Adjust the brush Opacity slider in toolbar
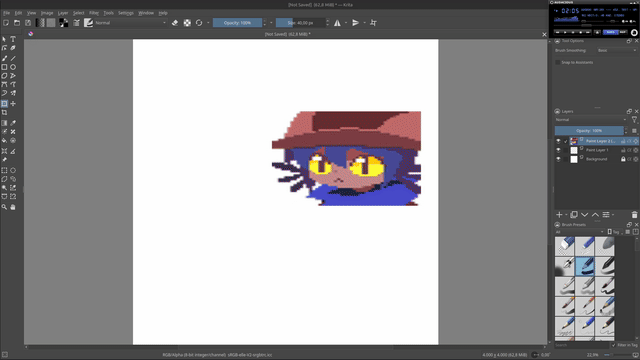This screenshot has height=360, width=640. [237, 23]
